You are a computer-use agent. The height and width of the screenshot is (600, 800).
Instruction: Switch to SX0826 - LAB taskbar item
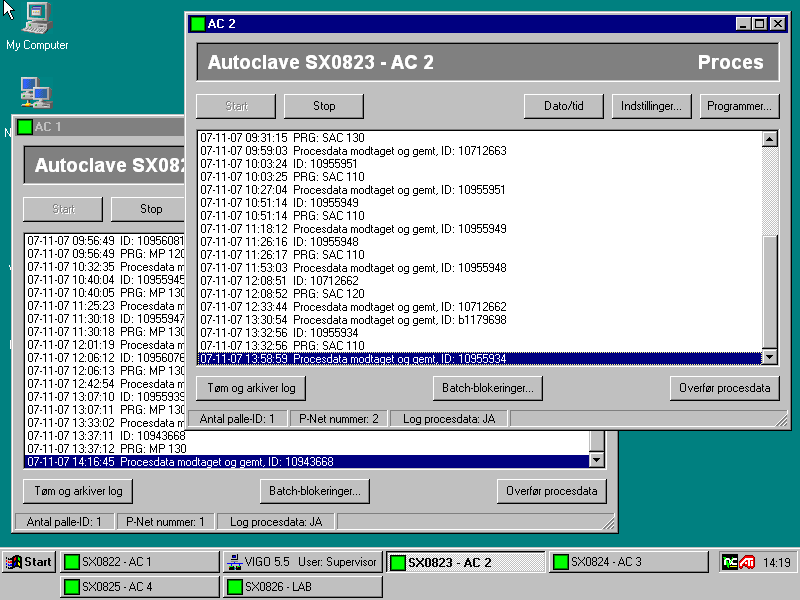click(303, 586)
